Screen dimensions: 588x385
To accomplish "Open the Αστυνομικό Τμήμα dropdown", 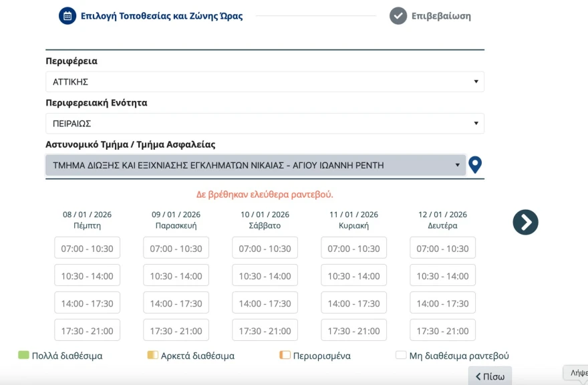I will click(x=255, y=165).
